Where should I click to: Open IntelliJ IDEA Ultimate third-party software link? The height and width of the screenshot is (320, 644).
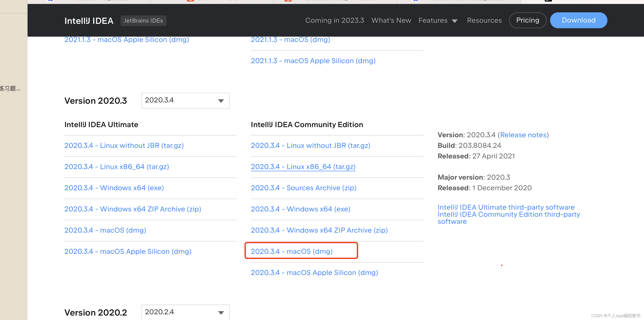(506, 207)
